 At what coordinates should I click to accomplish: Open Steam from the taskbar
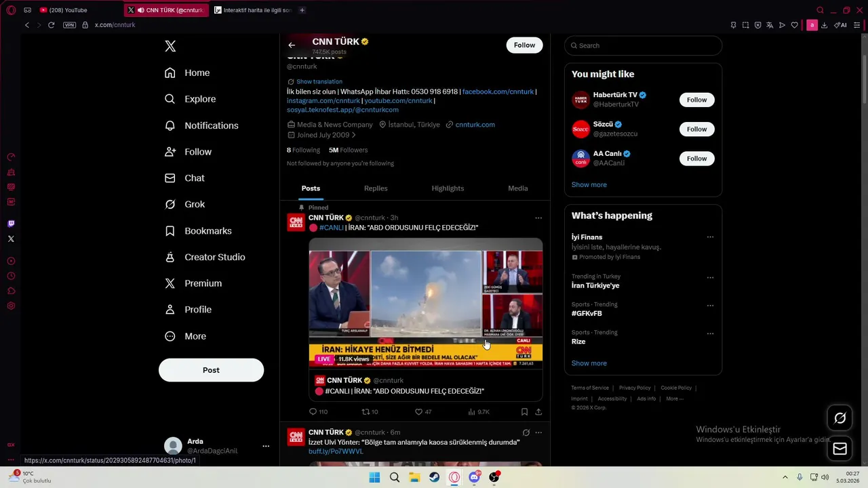click(435, 477)
